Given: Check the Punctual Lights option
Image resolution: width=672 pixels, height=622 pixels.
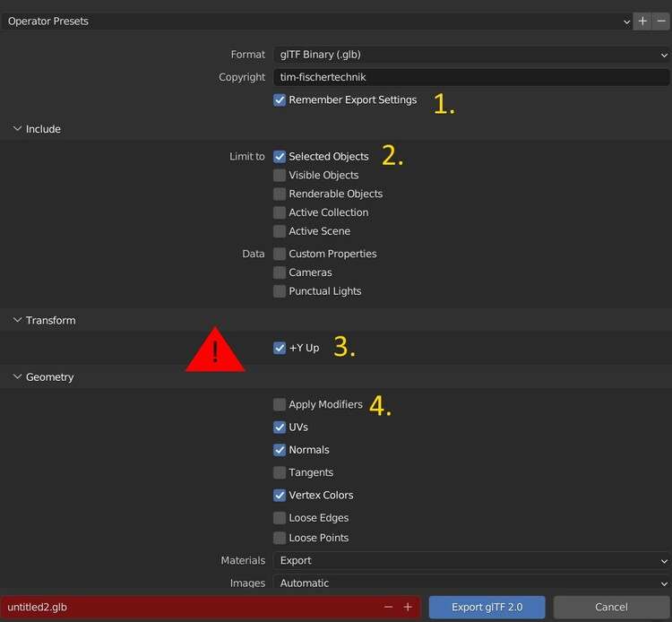Looking at the screenshot, I should click(x=280, y=291).
